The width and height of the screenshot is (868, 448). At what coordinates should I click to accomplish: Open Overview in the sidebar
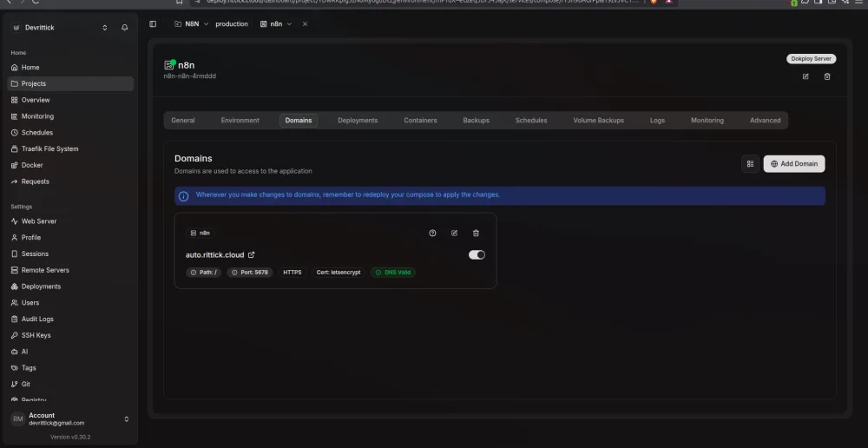(x=70, y=100)
